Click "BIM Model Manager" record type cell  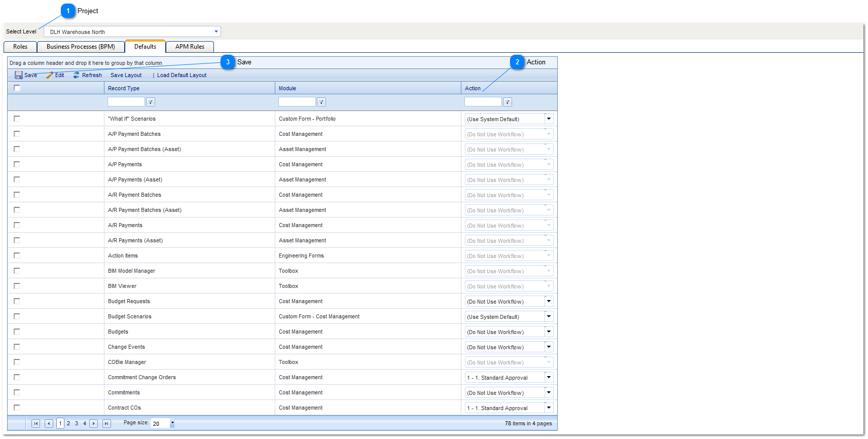coord(131,271)
